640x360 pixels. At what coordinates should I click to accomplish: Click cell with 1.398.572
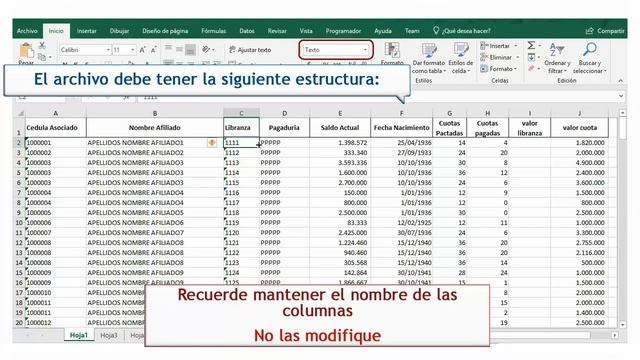coord(340,142)
